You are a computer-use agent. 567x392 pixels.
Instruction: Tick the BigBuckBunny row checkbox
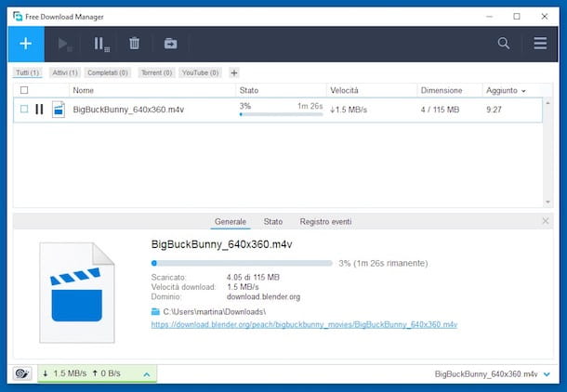[x=24, y=110]
